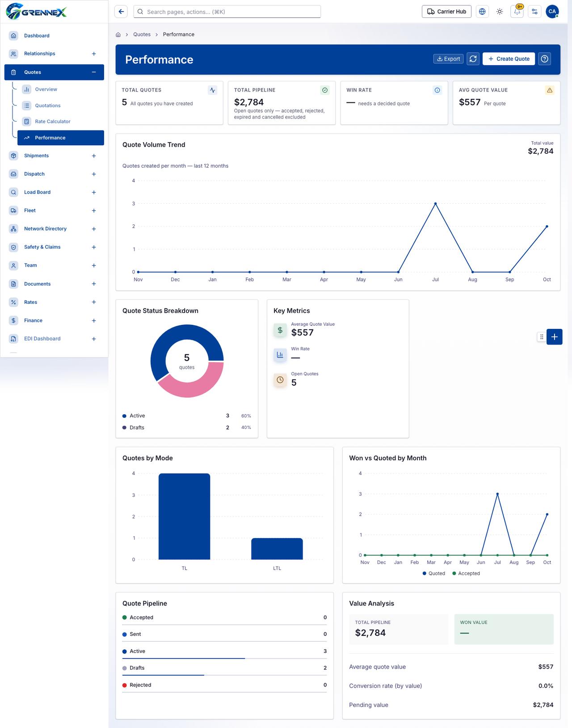Click the drag handle grip icon
Image resolution: width=572 pixels, height=728 pixels.
coord(542,337)
